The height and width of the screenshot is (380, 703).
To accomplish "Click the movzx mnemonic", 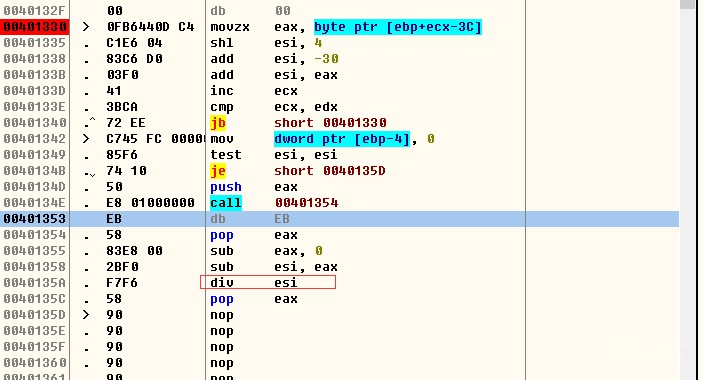I will click(230, 27).
